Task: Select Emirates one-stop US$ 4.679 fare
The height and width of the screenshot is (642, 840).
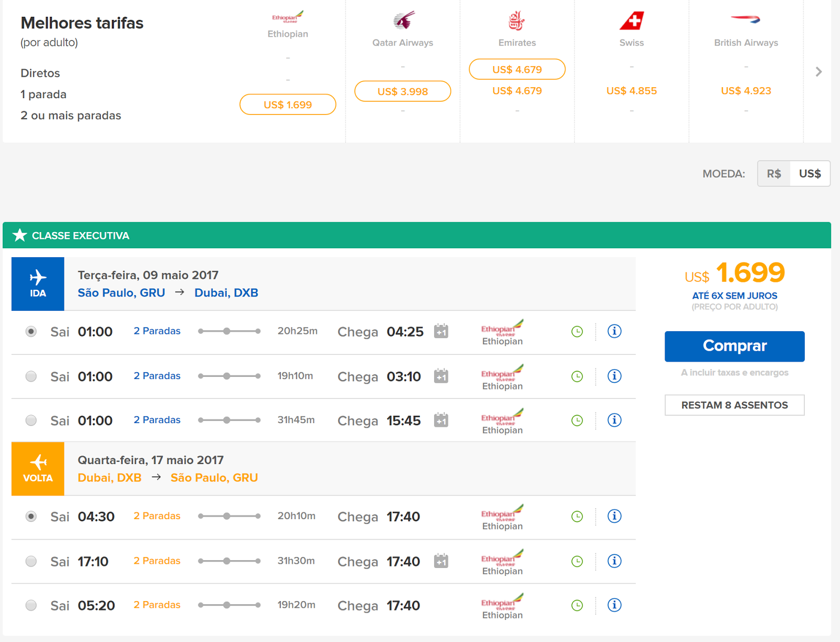Action: click(517, 91)
